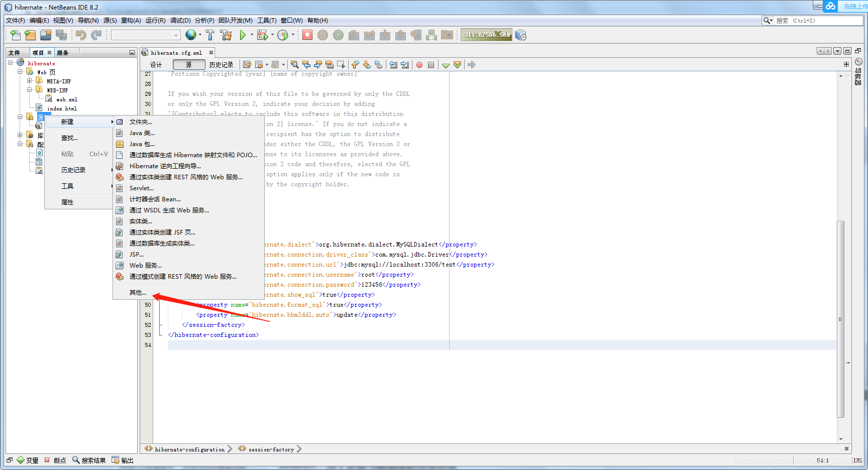Click the Last Edit icon in editor toolbar

(x=247, y=65)
